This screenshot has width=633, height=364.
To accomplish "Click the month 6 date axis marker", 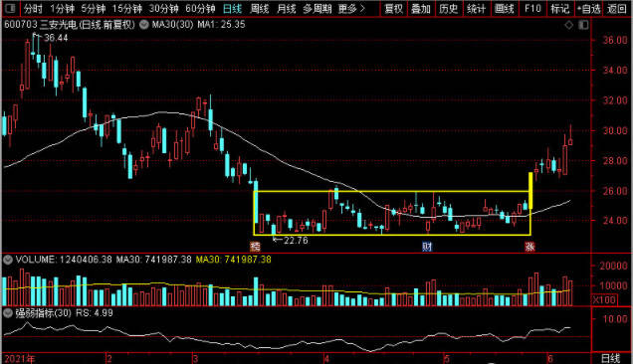I will (549, 359).
